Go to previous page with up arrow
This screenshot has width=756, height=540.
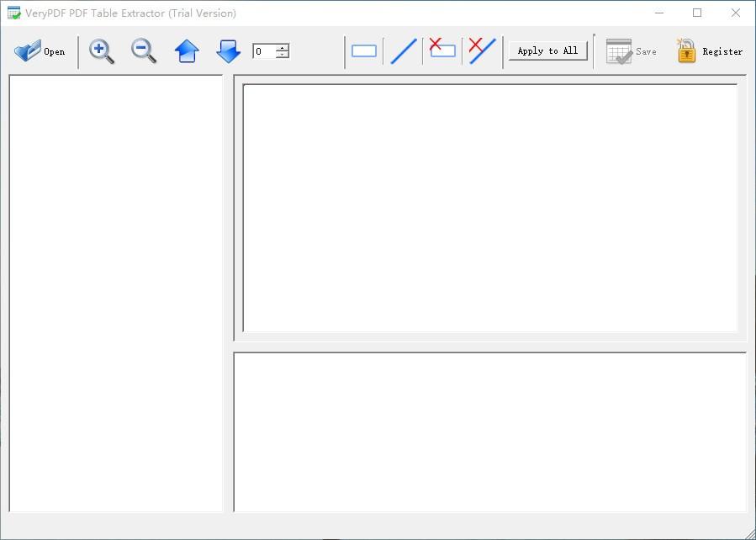pos(187,51)
